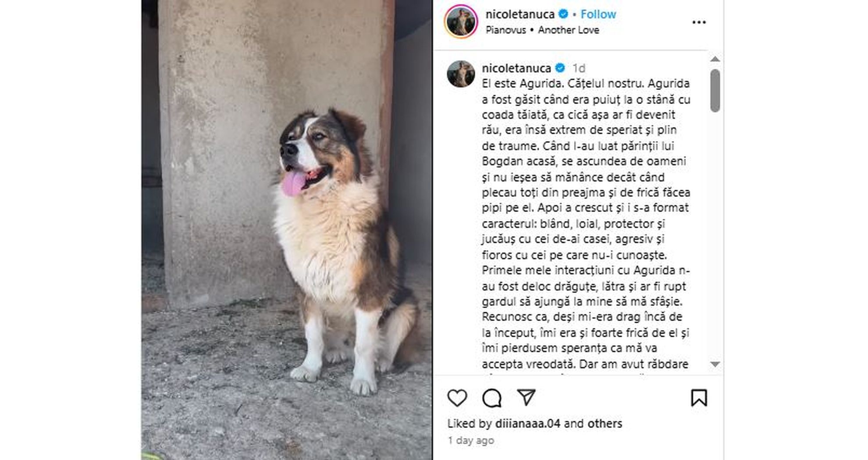868x460 pixels.
Task: Like the post with the heart icon
Action: pyautogui.click(x=457, y=398)
